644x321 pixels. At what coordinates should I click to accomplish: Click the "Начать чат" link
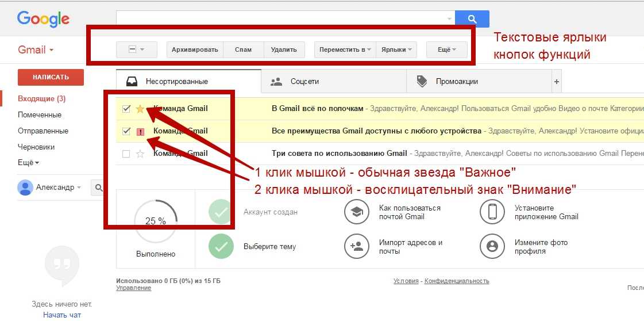61,315
